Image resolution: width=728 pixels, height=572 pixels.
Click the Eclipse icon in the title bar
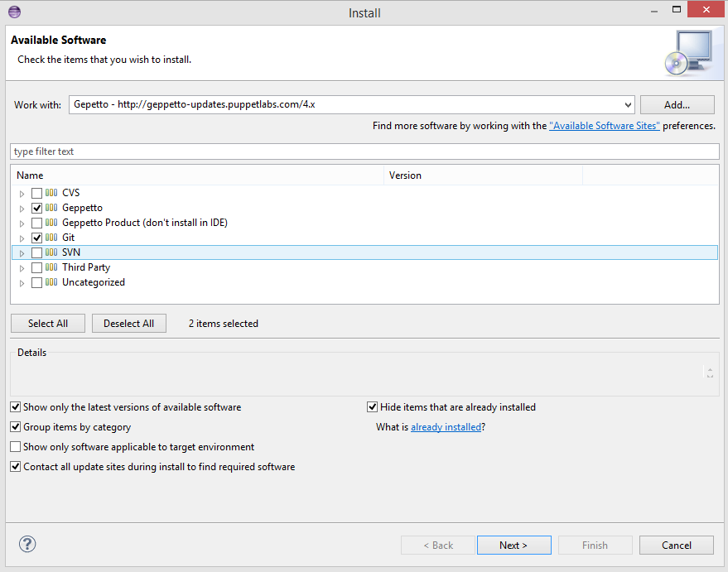tap(14, 12)
